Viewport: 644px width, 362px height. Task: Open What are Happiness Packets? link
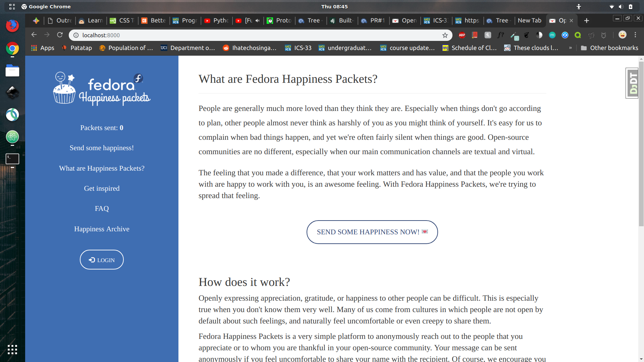pyautogui.click(x=102, y=168)
